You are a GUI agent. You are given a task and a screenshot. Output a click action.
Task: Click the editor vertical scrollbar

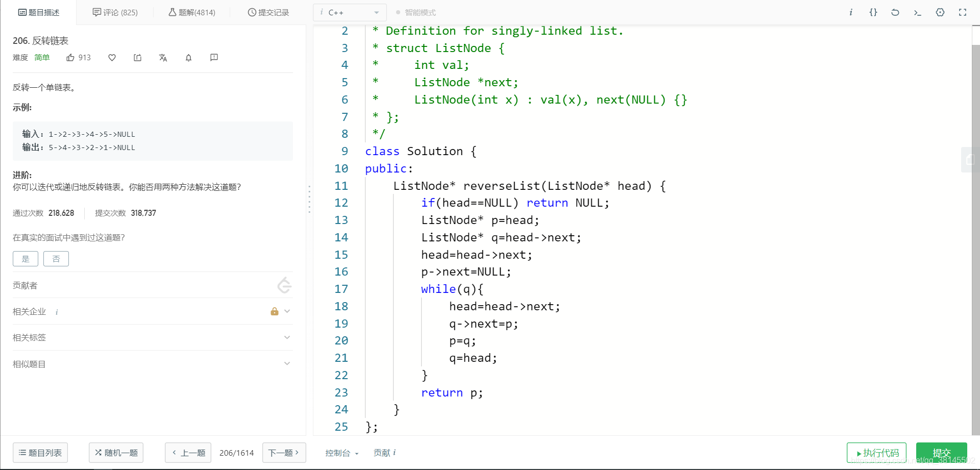tap(976, 240)
